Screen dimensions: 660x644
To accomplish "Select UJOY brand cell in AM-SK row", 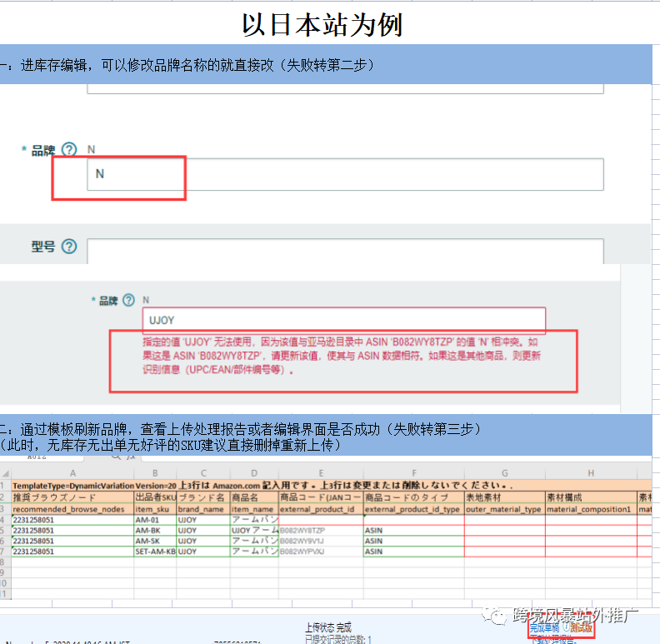I will pyautogui.click(x=203, y=541).
